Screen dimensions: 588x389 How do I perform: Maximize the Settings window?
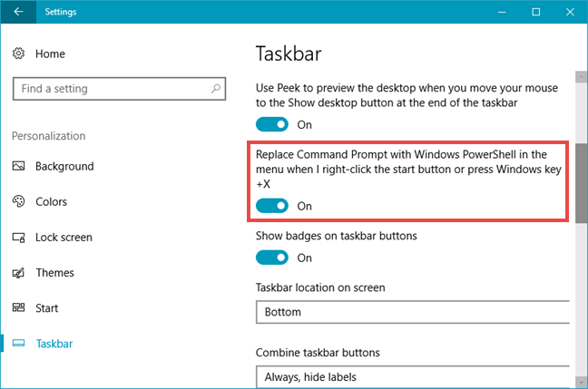coord(536,12)
